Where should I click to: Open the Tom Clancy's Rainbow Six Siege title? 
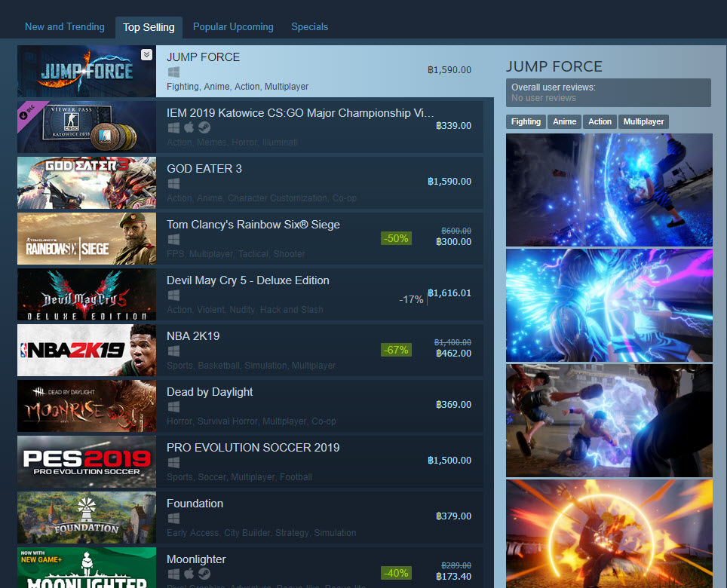pyautogui.click(x=253, y=225)
